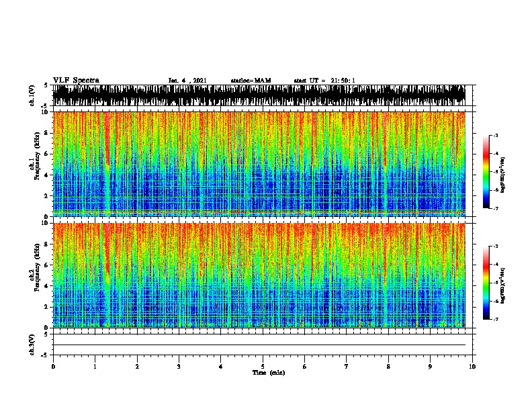This screenshot has width=532, height=411.
Task: Click the time axis tick label "10"
Action: tap(472, 367)
